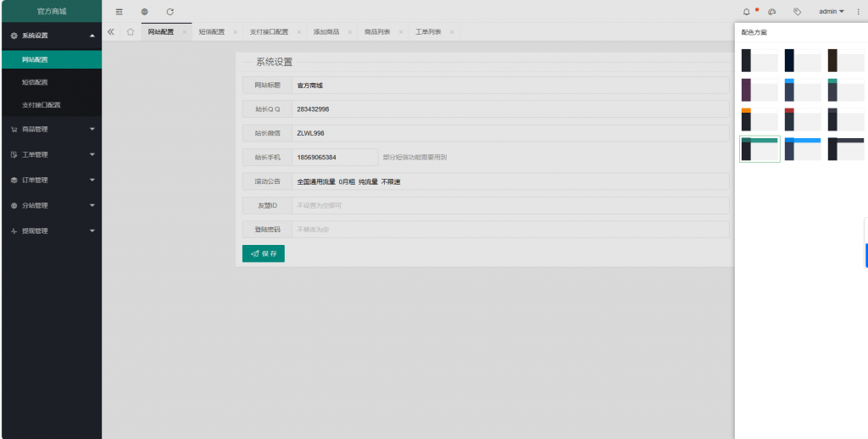Click the 配色方案 panel title
The width and height of the screenshot is (868, 439).
[754, 33]
